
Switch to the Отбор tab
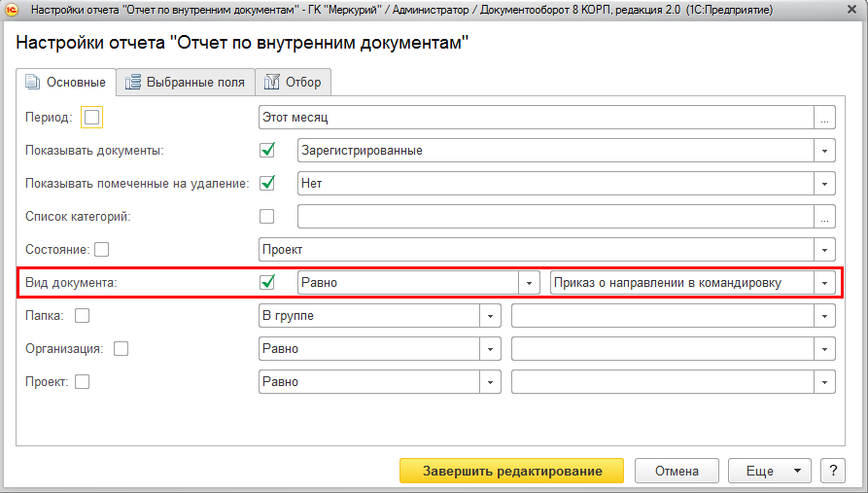pyautogui.click(x=294, y=83)
